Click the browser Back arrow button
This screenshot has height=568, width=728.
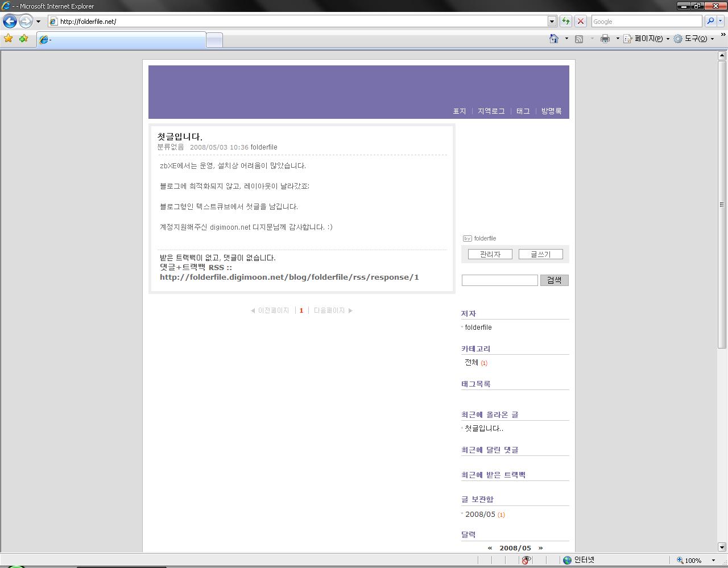pos(10,22)
